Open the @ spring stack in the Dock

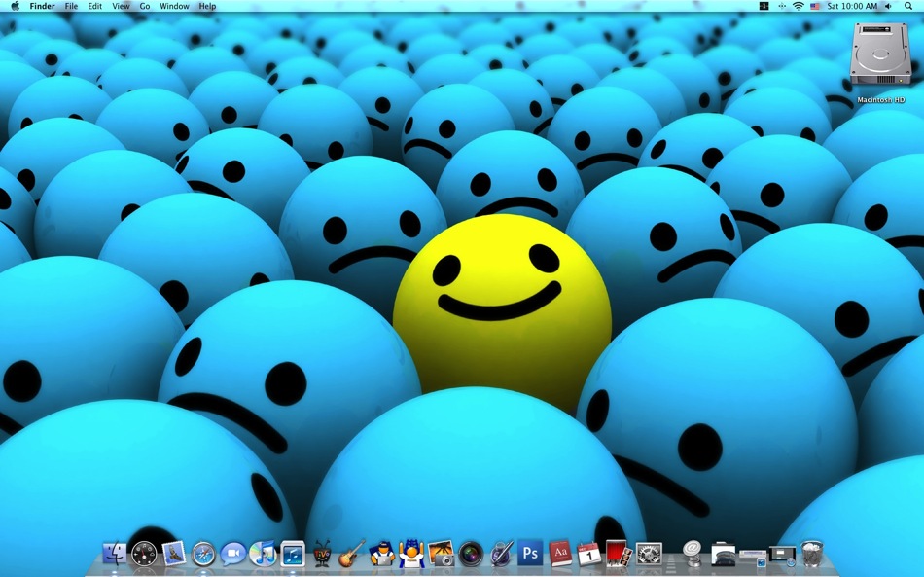(693, 554)
